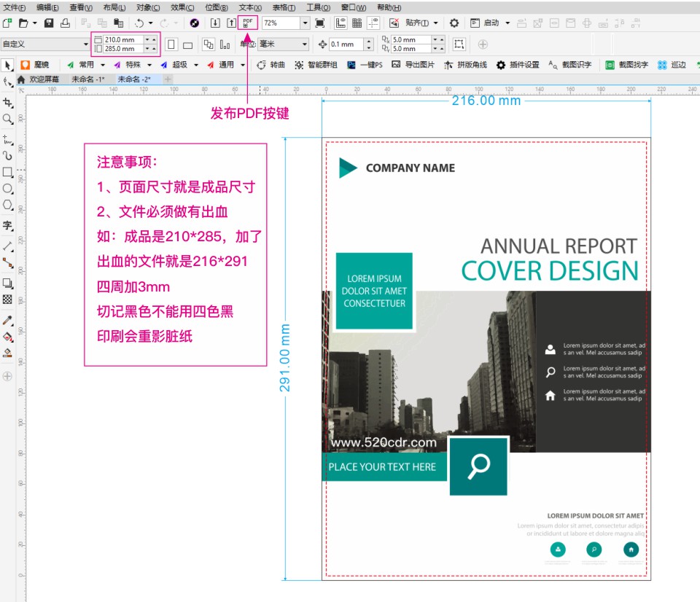Click the search content circular icon
The image size is (700, 602).
click(194, 23)
